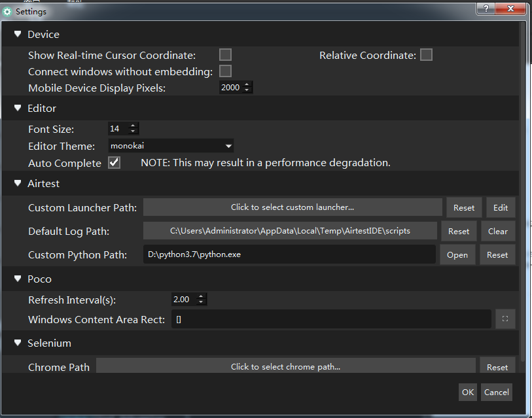Image resolution: width=532 pixels, height=418 pixels.
Task: Click the Windows Content Area Rect select icon
Action: [x=505, y=319]
